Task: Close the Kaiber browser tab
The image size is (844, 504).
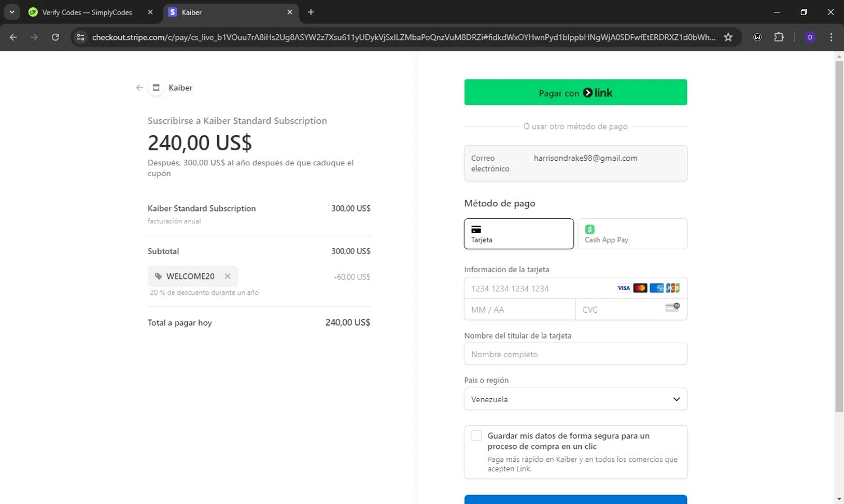Action: [290, 12]
